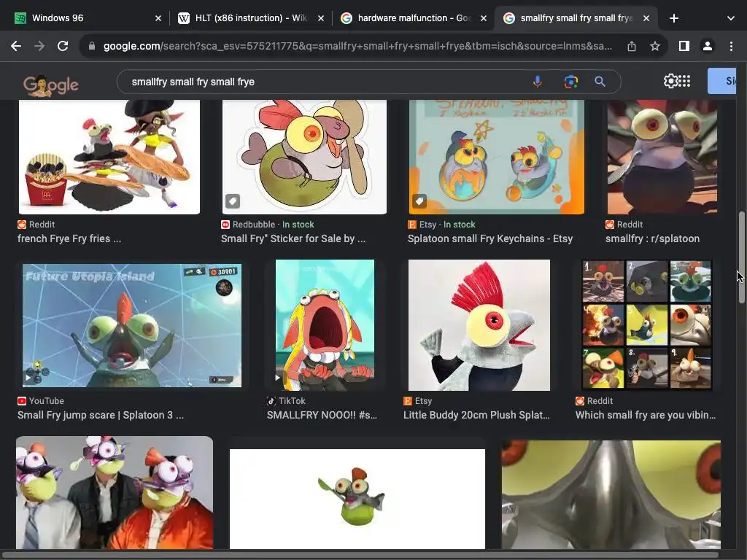
Task: Click product tag icon on Redbubble image
Action: point(233,201)
